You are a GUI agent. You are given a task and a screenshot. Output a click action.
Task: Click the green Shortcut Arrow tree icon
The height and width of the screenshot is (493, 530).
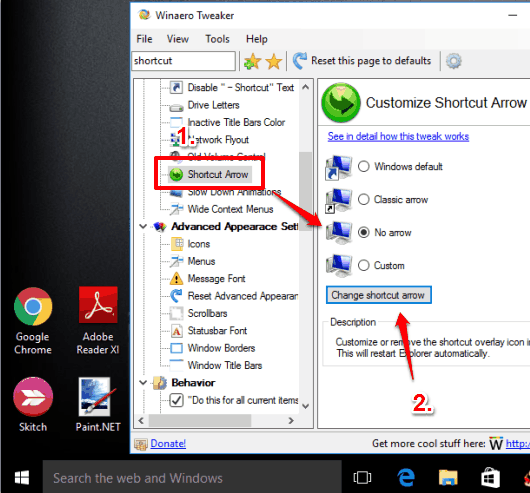click(x=176, y=174)
